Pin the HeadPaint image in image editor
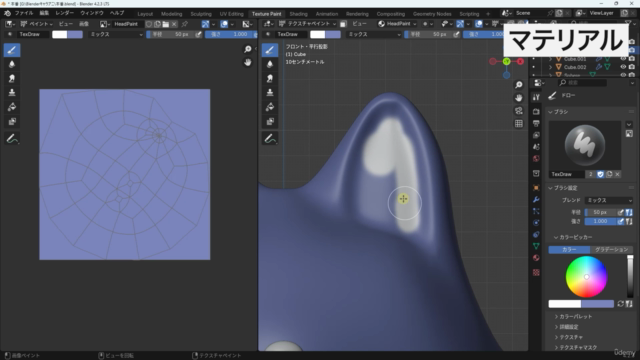 (x=185, y=24)
